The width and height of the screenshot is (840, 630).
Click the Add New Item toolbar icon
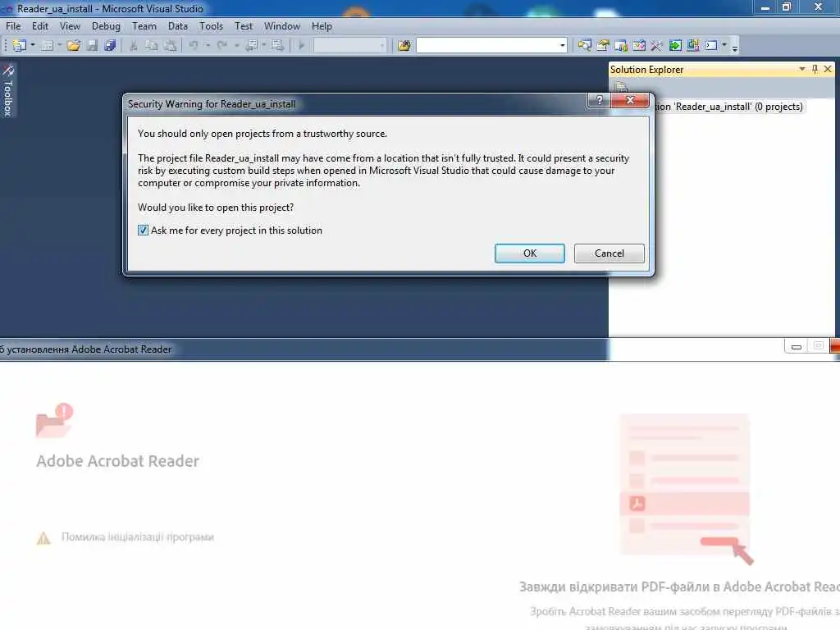[x=47, y=46]
